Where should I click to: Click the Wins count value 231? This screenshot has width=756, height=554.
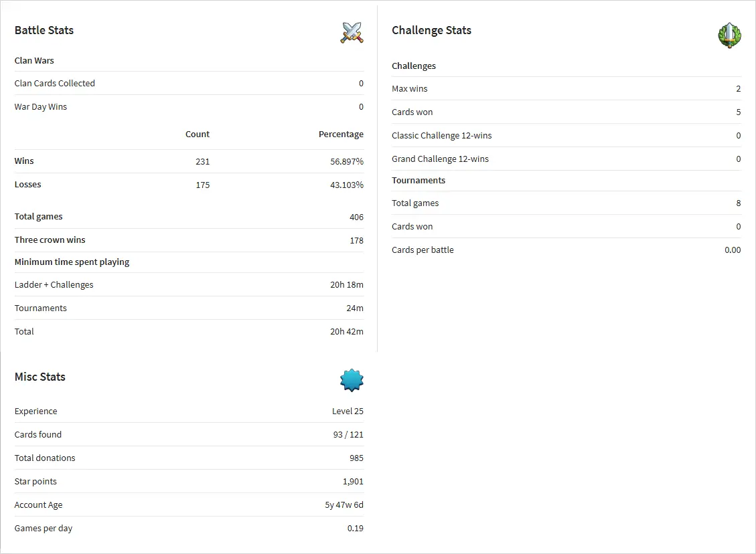point(202,161)
